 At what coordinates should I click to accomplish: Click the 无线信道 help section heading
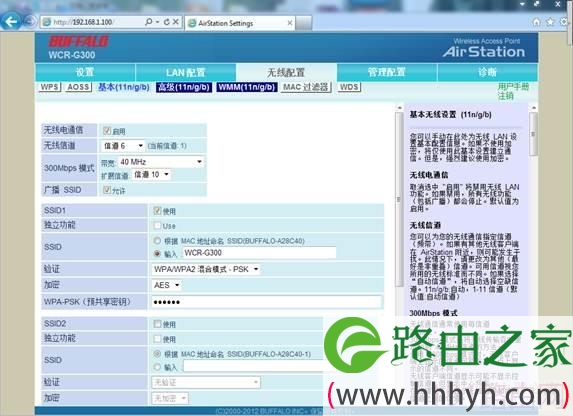point(425,225)
